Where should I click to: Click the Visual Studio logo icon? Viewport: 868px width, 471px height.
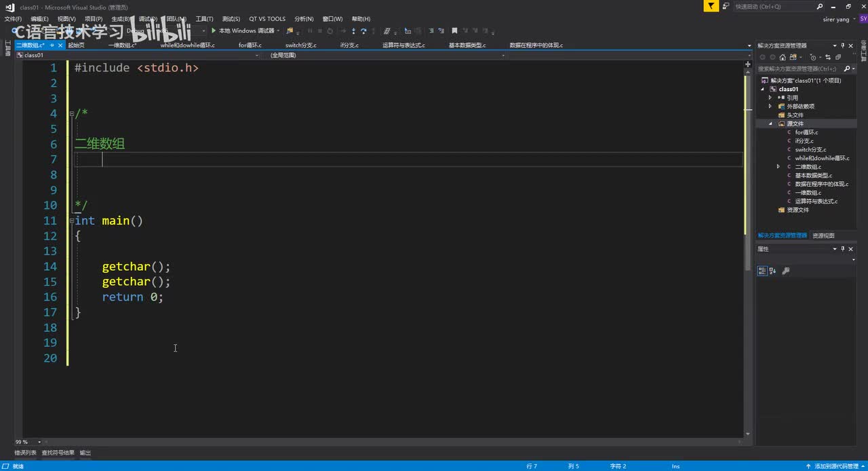click(9, 7)
